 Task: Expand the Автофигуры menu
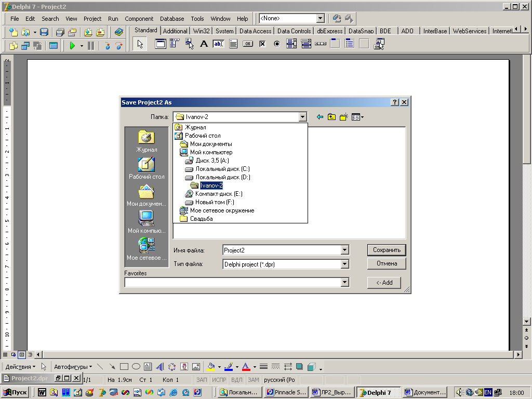(x=73, y=367)
